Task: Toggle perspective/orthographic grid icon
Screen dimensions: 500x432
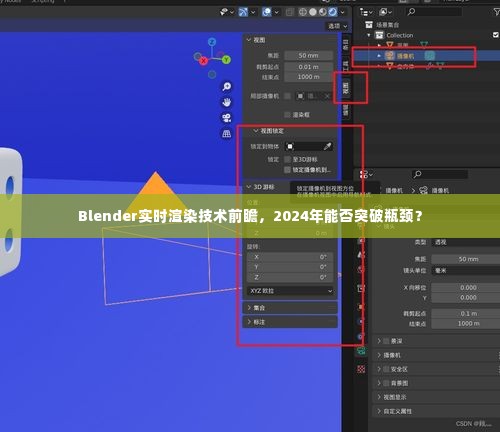Action: (227, 134)
